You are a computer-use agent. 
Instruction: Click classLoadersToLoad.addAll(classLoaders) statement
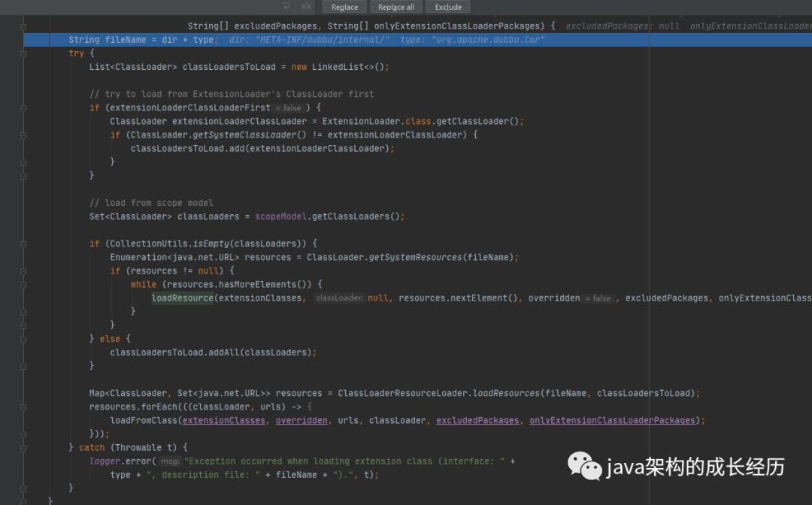(x=213, y=352)
